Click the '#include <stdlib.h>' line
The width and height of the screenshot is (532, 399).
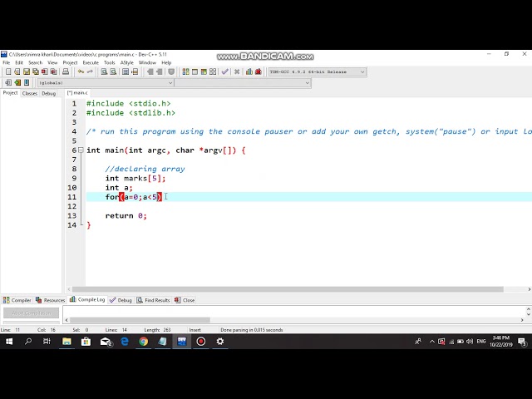pos(131,113)
